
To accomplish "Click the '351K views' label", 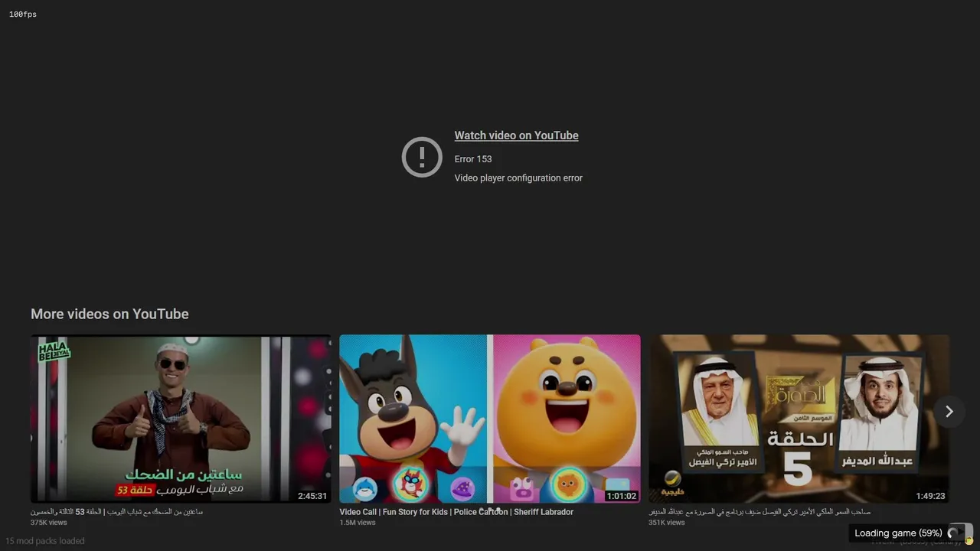I will [x=667, y=523].
